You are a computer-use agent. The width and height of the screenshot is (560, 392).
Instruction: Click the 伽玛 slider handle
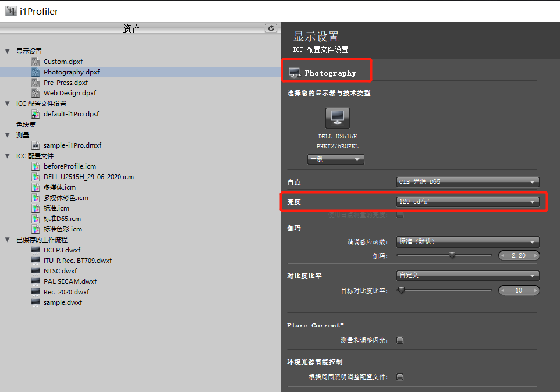(452, 255)
